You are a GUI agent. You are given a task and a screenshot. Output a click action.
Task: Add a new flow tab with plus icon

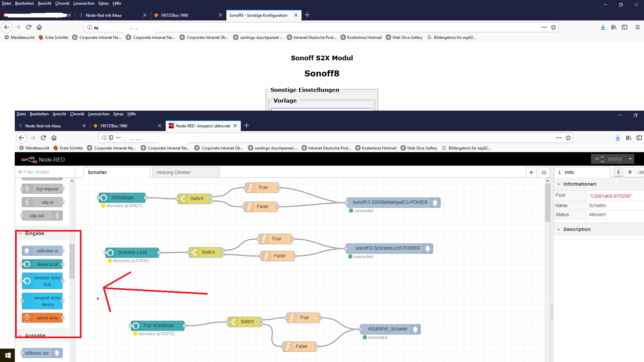[x=531, y=172]
